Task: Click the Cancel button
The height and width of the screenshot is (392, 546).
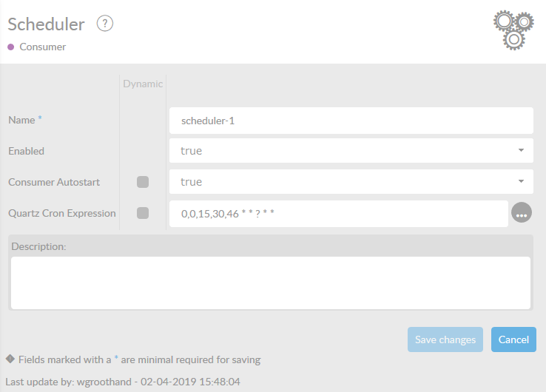Action: (x=513, y=339)
